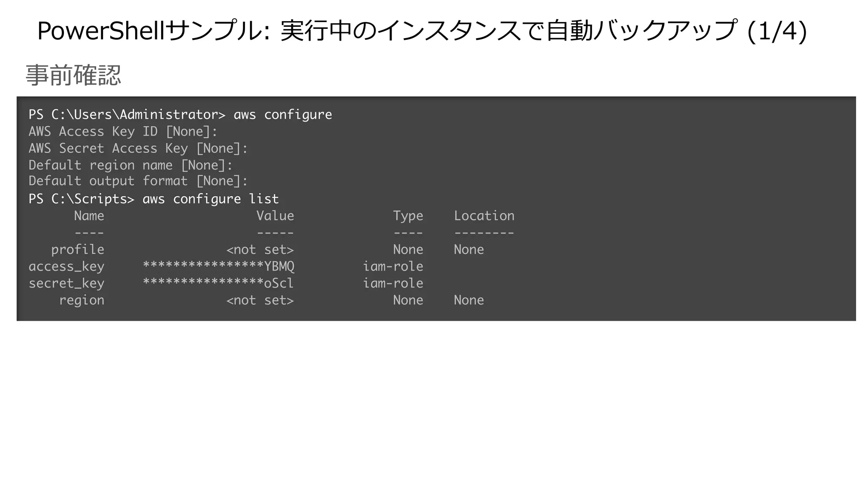Click Type 'None' in the profile row
The height and width of the screenshot is (488, 868).
[x=408, y=250]
